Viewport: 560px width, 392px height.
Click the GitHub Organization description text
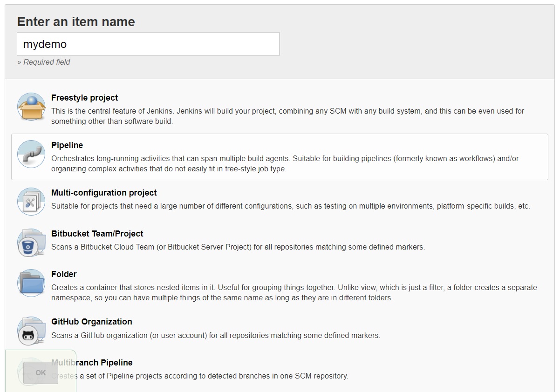pos(215,335)
